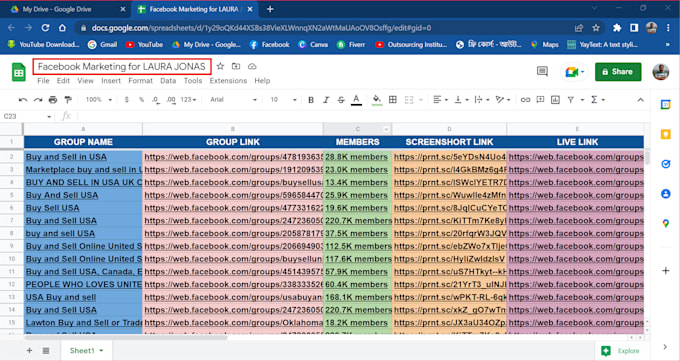Open the Buy and Sell in USA link
The image size is (680, 361).
66,157
